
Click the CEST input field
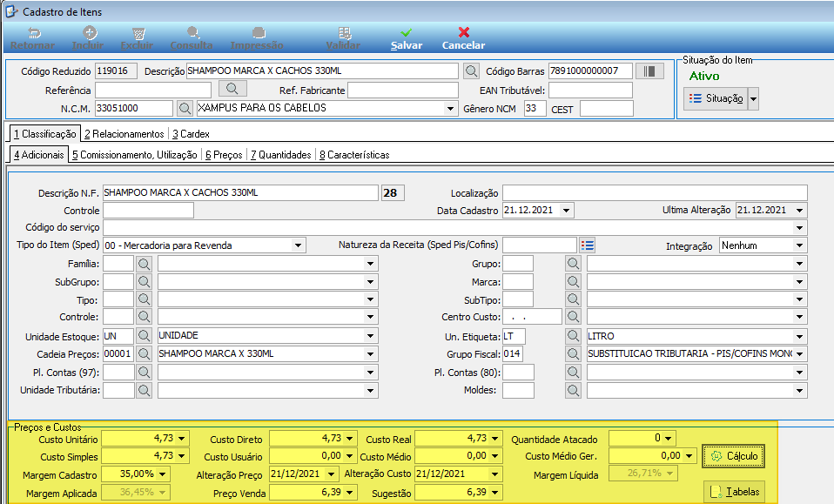point(607,109)
